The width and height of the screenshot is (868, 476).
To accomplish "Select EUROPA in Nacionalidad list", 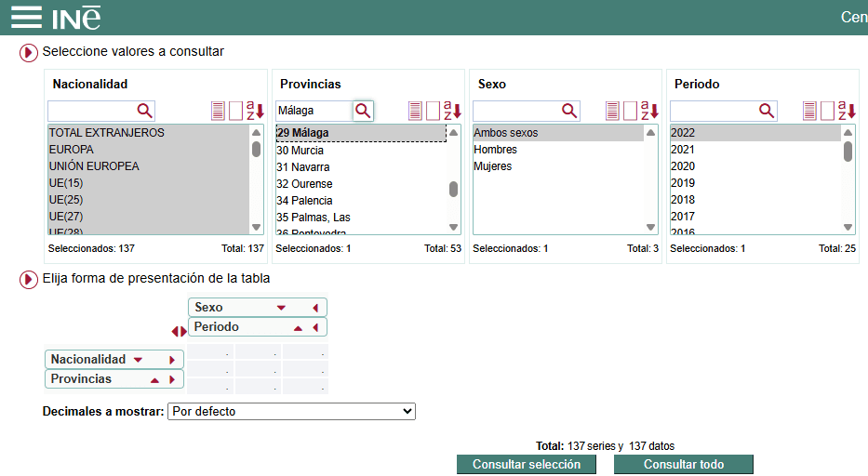I will coord(72,150).
